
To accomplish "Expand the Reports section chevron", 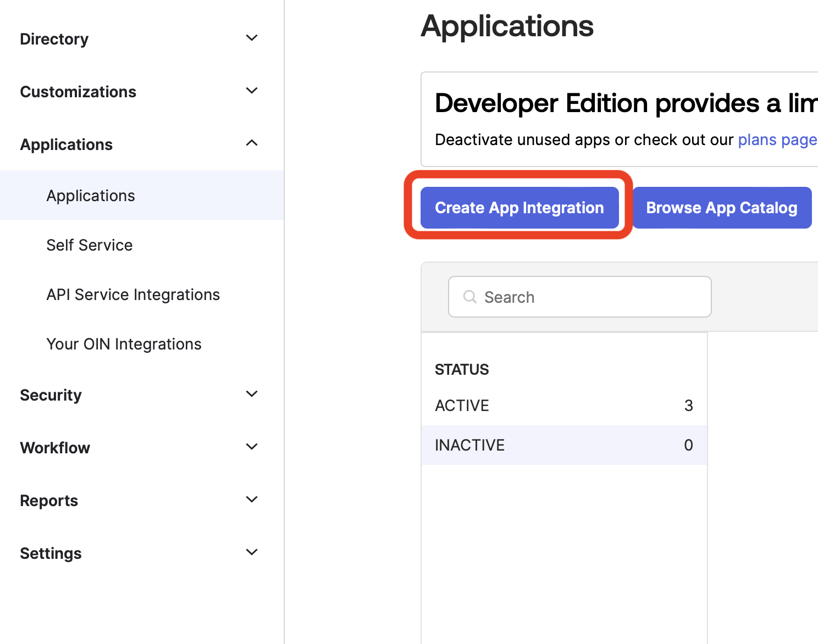I will point(252,499).
